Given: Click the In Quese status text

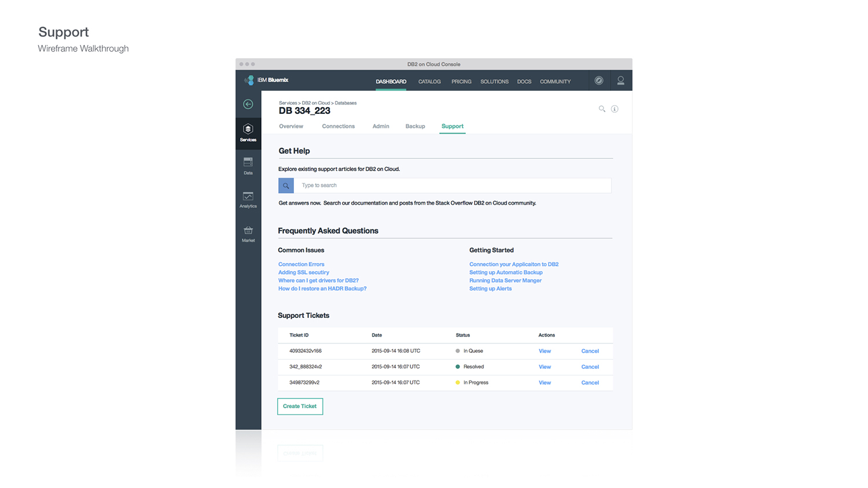Looking at the screenshot, I should (473, 351).
